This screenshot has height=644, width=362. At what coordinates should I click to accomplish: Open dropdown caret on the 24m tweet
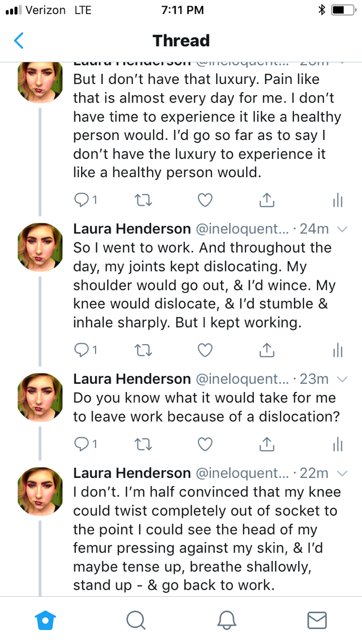coord(342,229)
